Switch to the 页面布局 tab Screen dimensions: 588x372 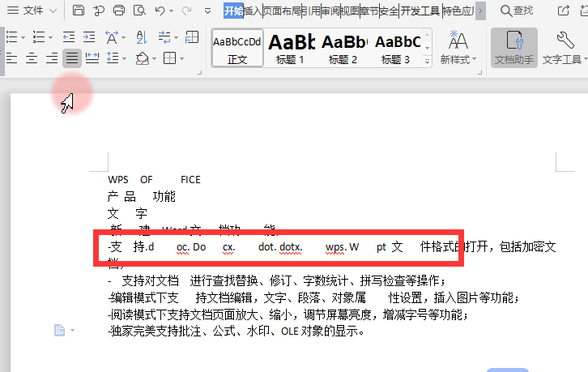tap(282, 11)
